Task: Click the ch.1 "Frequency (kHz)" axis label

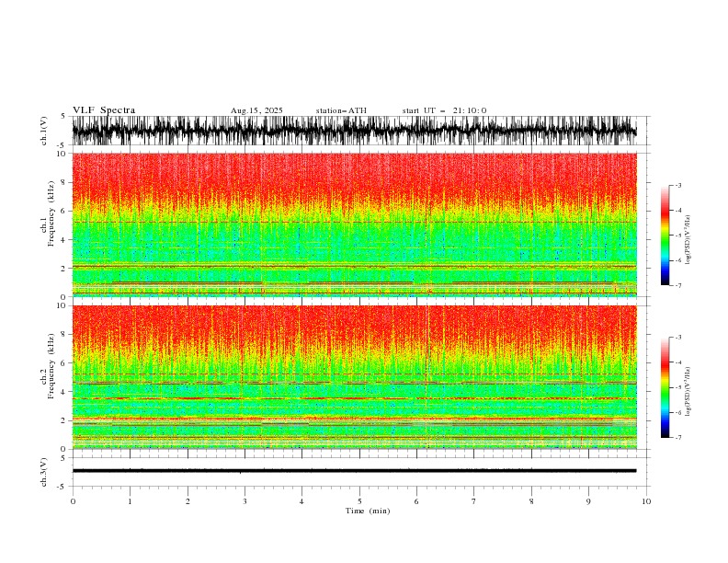Action: point(51,214)
